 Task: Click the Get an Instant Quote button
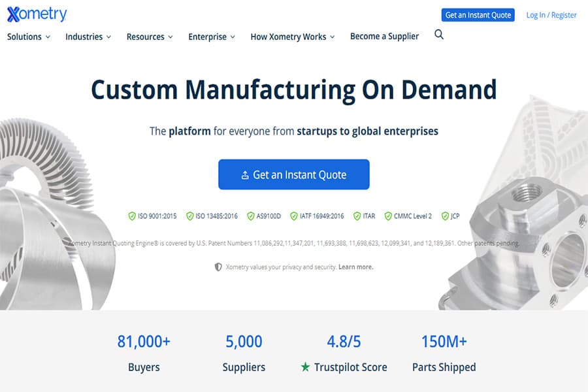294,174
